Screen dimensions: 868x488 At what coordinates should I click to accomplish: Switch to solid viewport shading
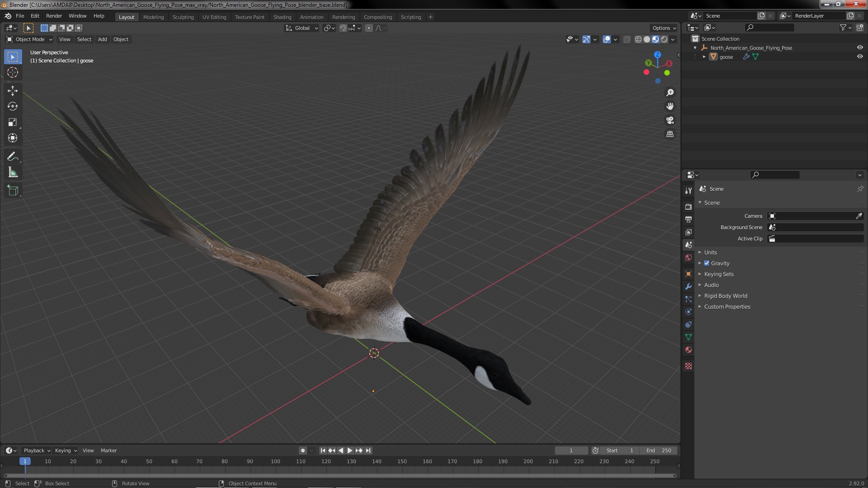647,39
